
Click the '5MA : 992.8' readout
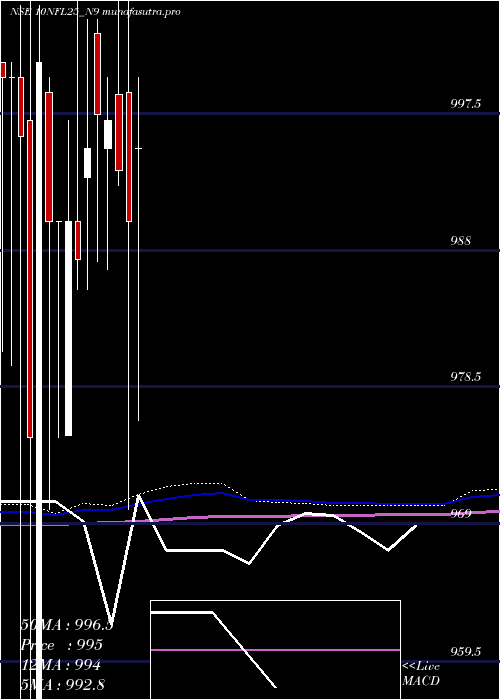(x=63, y=685)
